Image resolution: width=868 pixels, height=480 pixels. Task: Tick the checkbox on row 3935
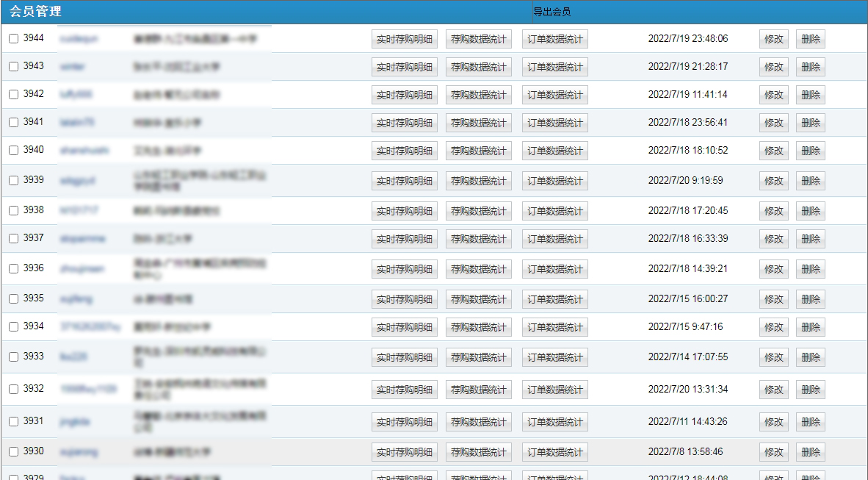click(14, 299)
